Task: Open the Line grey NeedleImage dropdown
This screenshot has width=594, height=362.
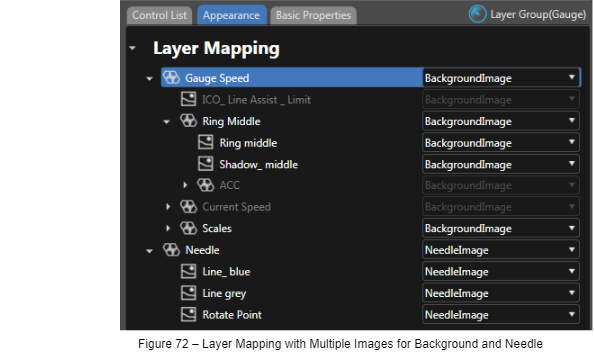Action: coord(501,293)
